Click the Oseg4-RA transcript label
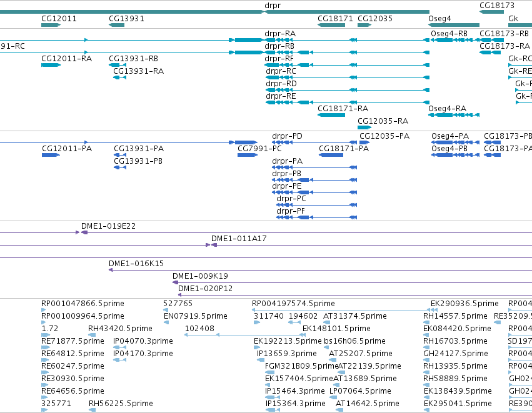 (x=447, y=109)
